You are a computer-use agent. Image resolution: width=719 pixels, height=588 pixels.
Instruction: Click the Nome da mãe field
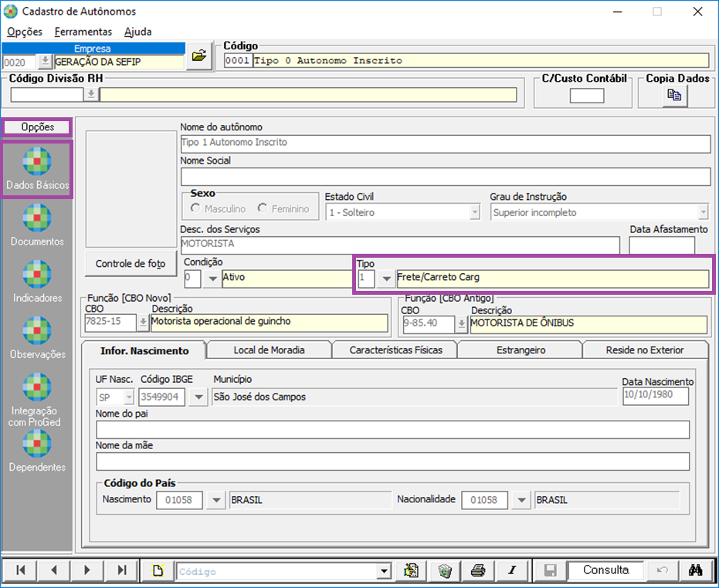[x=392, y=461]
